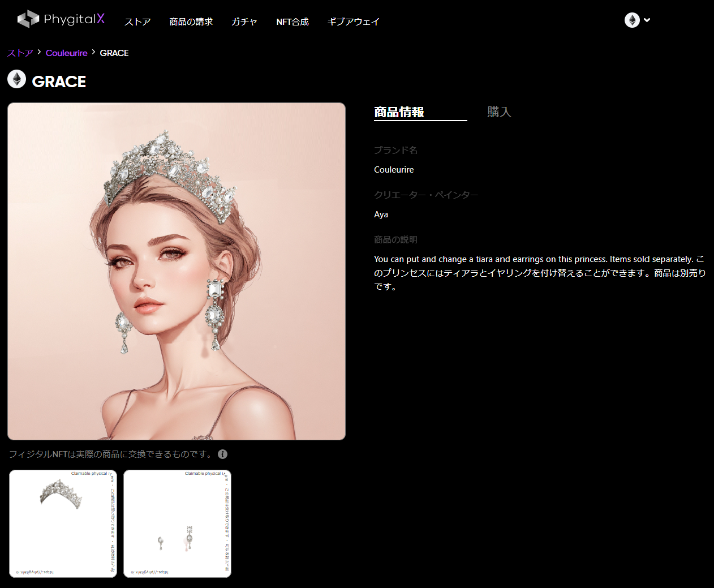714x588 pixels.
Task: Click the Couleurire brand name value
Action: coord(394,170)
